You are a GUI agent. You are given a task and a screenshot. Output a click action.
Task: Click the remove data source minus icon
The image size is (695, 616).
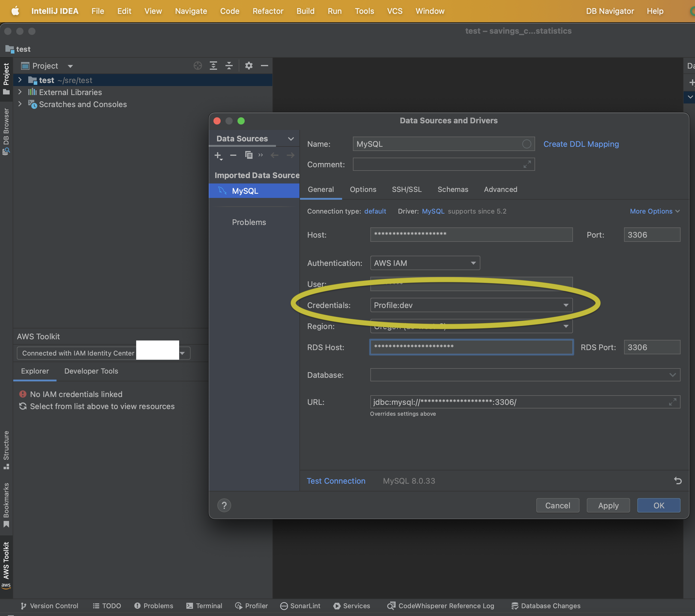coord(233,156)
